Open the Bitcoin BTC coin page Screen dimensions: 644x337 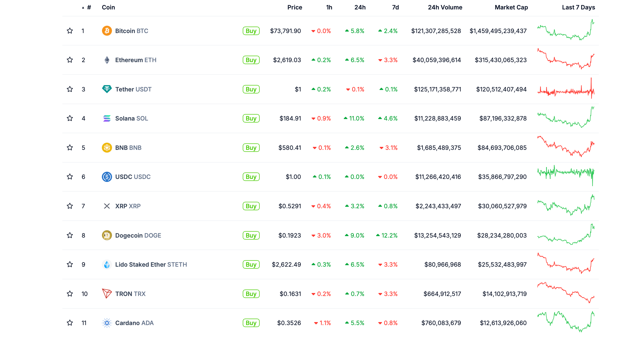(131, 31)
